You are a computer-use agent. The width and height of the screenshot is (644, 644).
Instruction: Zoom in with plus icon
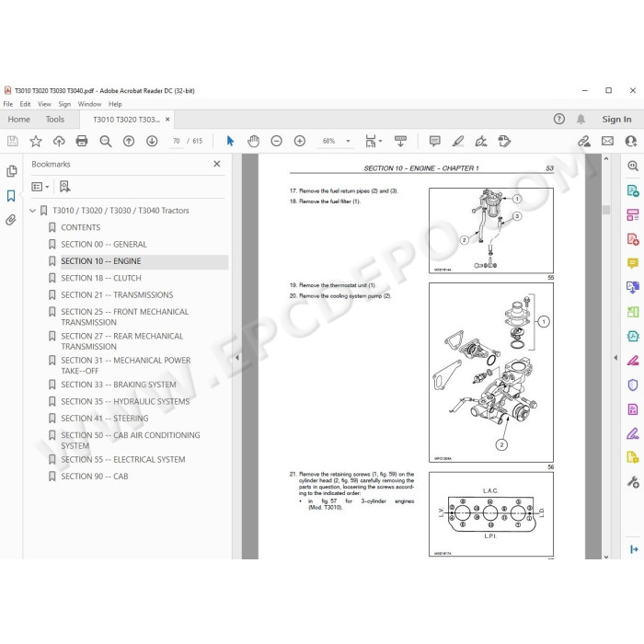pyautogui.click(x=300, y=142)
